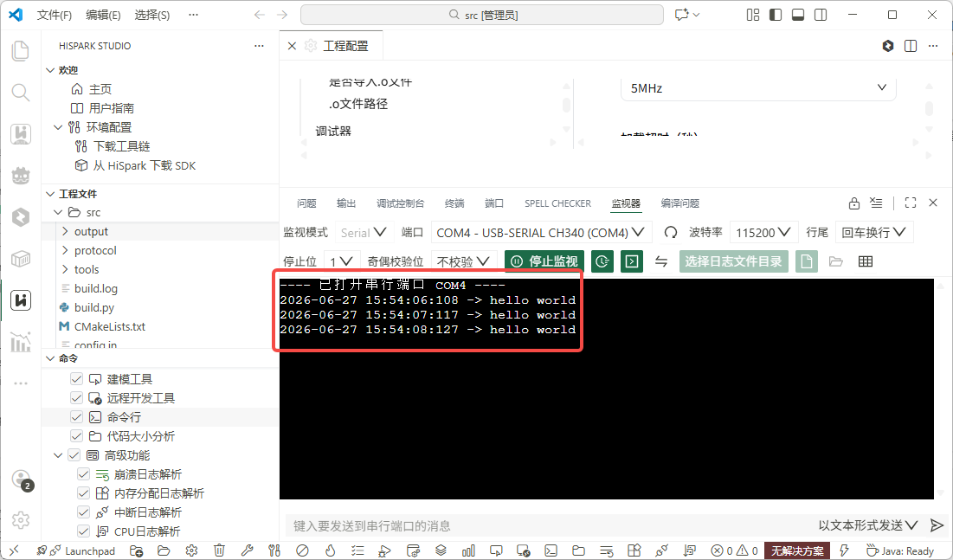The height and width of the screenshot is (560, 953).
Task: Switch to the 调试控制台 panel tab
Action: 400,203
